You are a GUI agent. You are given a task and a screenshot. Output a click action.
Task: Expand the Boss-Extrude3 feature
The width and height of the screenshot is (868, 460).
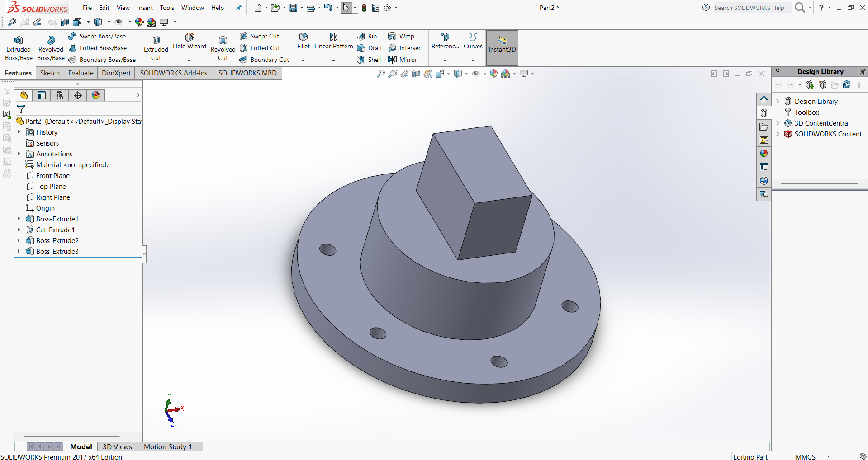[x=19, y=251]
